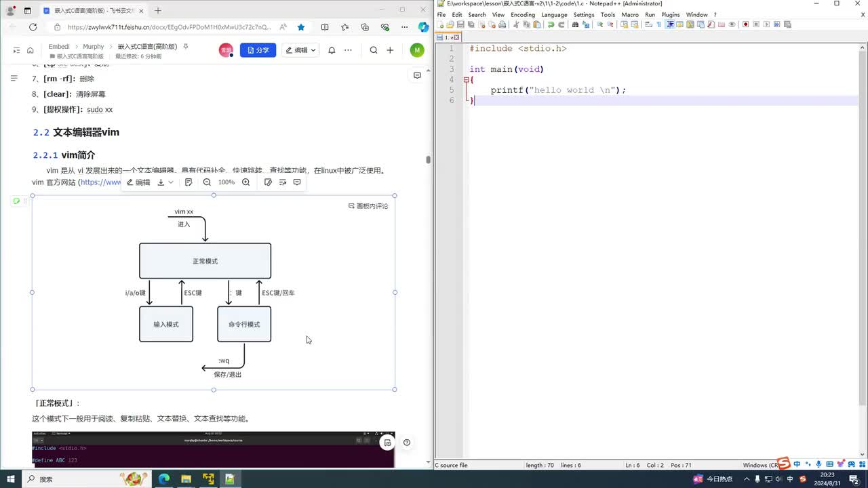Click the Redo arrow in Notepad++ toolbar
Screen dimensions: 868x488
[x=561, y=24]
